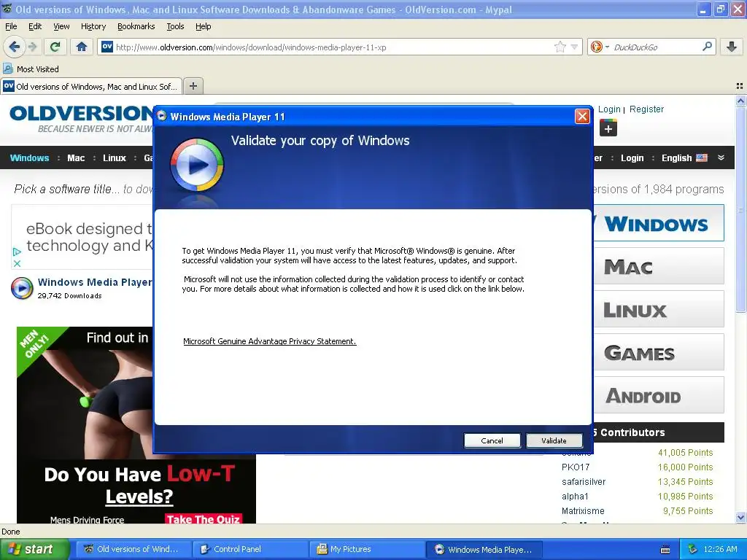The height and width of the screenshot is (560, 747).
Task: Click the search magnifier icon
Action: [708, 47]
